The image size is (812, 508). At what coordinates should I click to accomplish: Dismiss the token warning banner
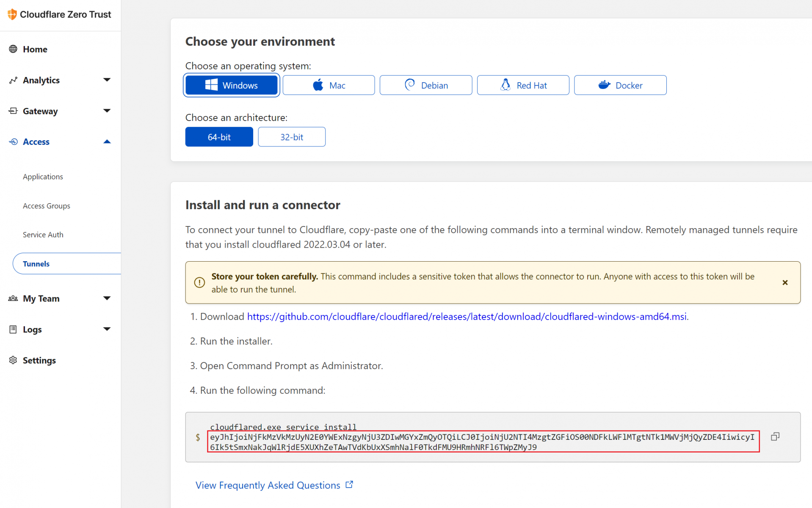point(784,282)
